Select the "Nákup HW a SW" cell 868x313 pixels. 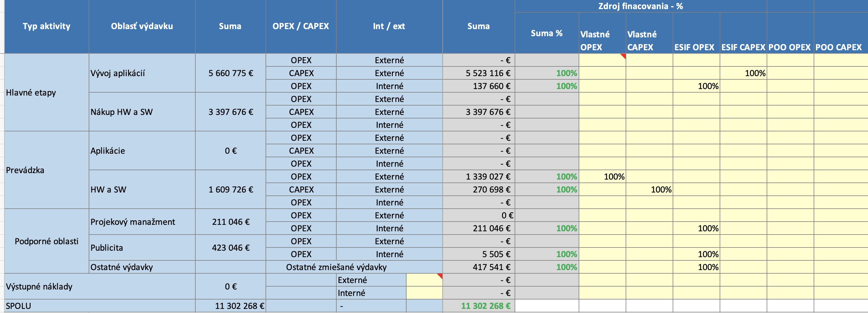click(x=121, y=112)
